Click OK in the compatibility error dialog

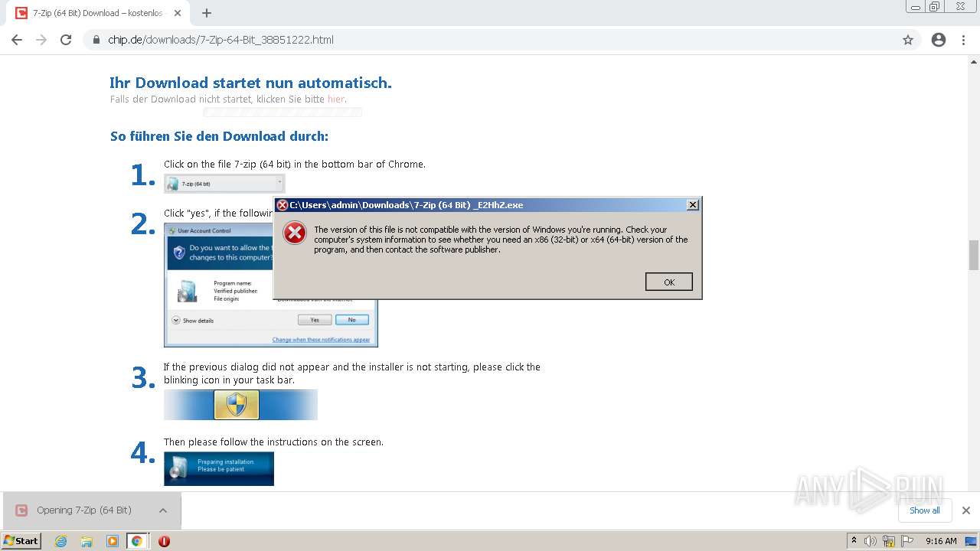(669, 282)
